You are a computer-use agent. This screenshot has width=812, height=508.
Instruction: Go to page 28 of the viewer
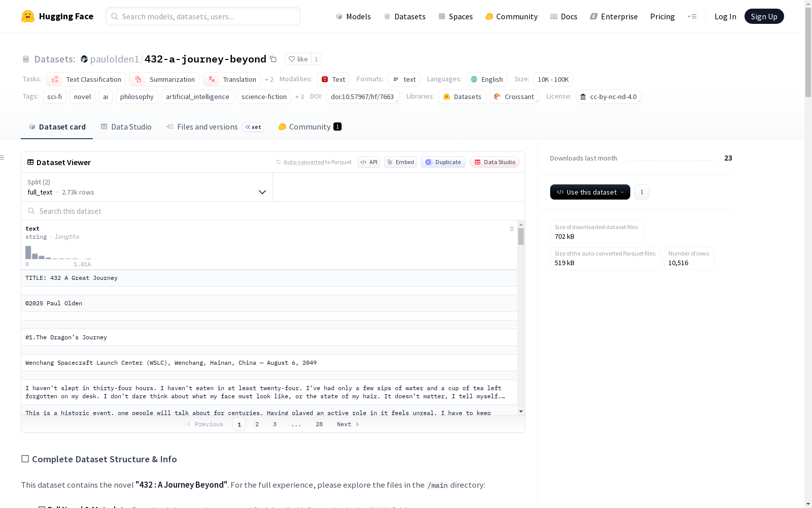click(x=319, y=424)
